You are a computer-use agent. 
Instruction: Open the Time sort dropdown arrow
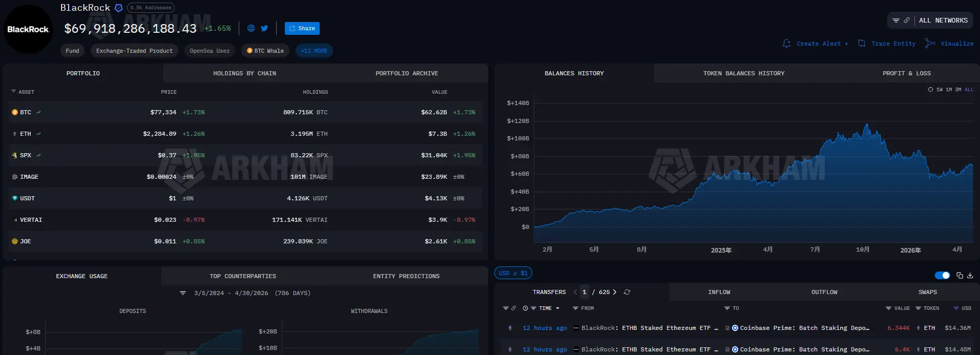click(x=557, y=308)
